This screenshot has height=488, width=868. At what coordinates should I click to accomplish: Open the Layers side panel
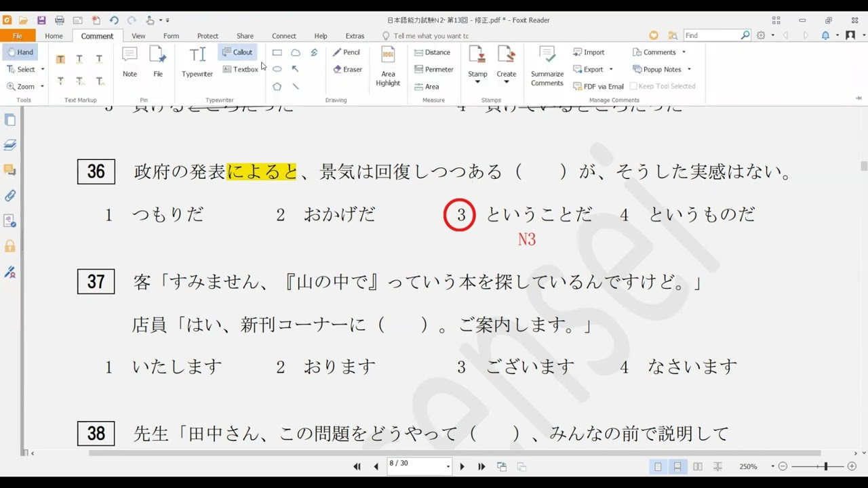tap(10, 145)
